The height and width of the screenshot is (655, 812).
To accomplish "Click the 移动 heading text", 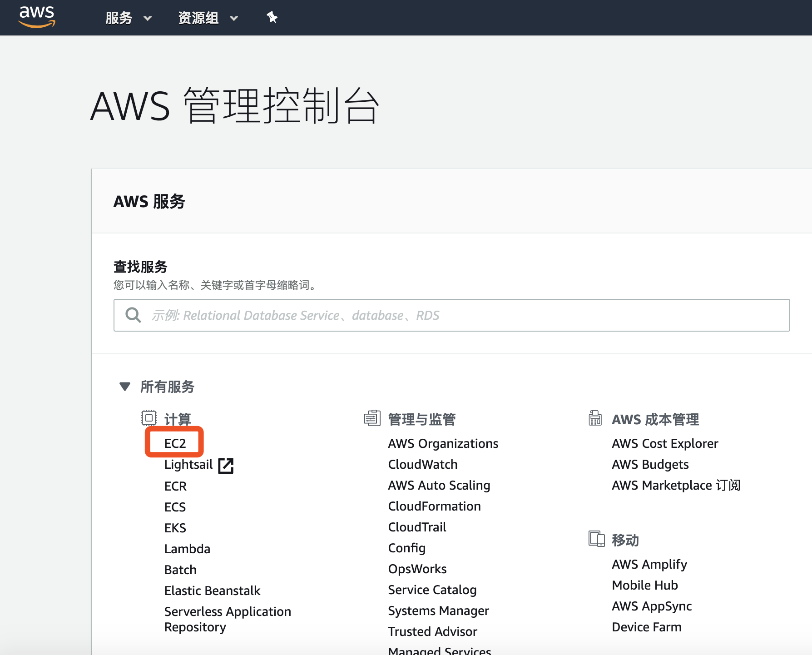I will (625, 540).
